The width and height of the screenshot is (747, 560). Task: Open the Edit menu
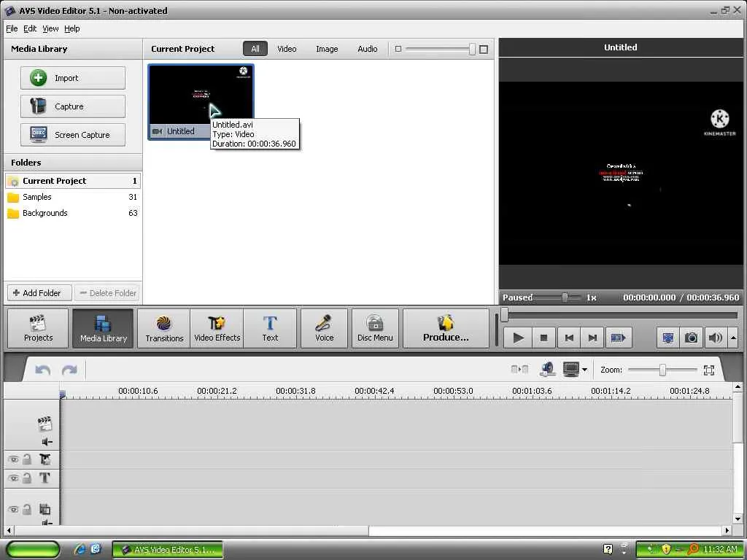click(x=30, y=28)
